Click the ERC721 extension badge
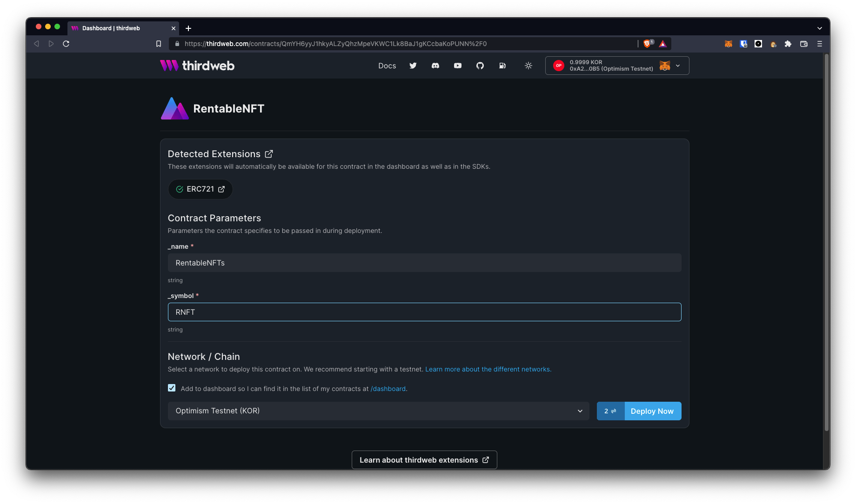 point(200,189)
